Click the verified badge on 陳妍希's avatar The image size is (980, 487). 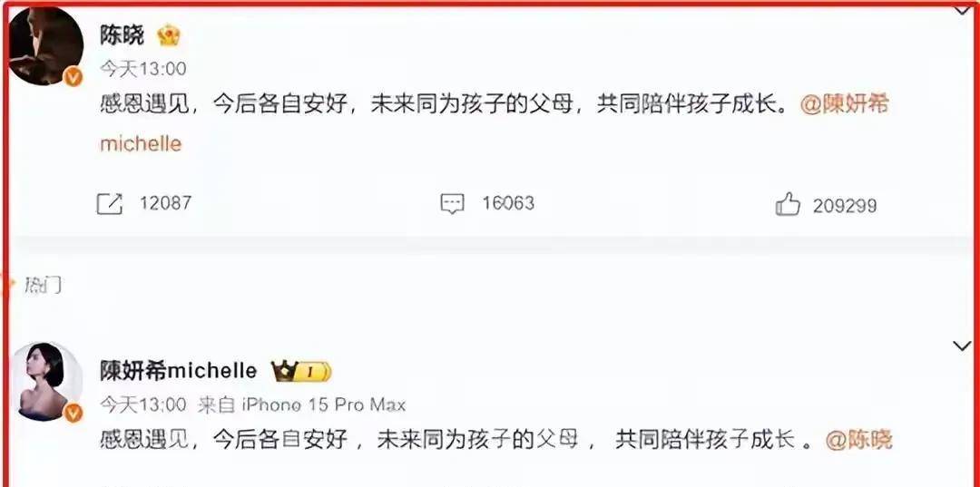pos(73,413)
